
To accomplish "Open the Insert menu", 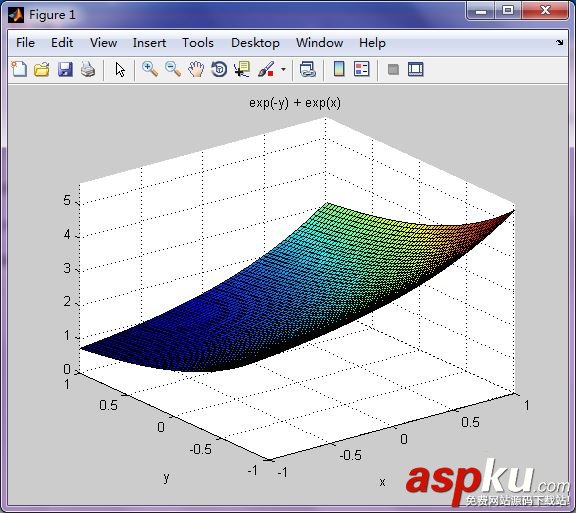I will click(149, 43).
